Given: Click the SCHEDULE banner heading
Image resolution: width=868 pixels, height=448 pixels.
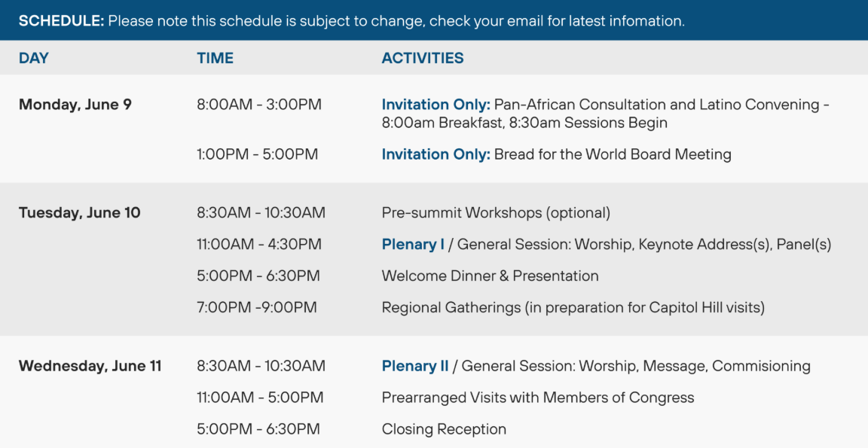Looking at the screenshot, I should point(62,21).
